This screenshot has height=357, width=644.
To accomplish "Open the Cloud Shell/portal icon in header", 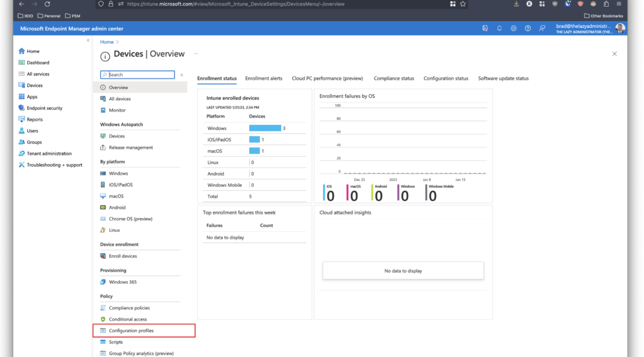I will (x=485, y=29).
